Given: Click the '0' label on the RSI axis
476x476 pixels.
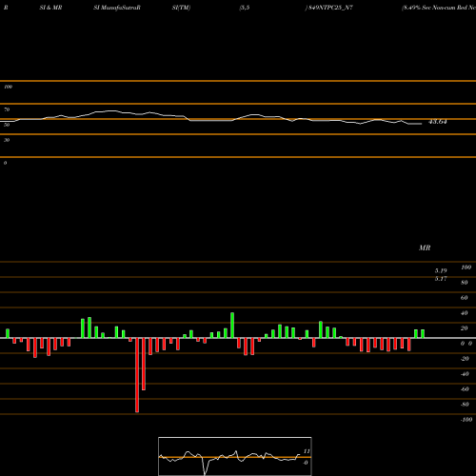Looking at the screenshot, I should (5, 163).
